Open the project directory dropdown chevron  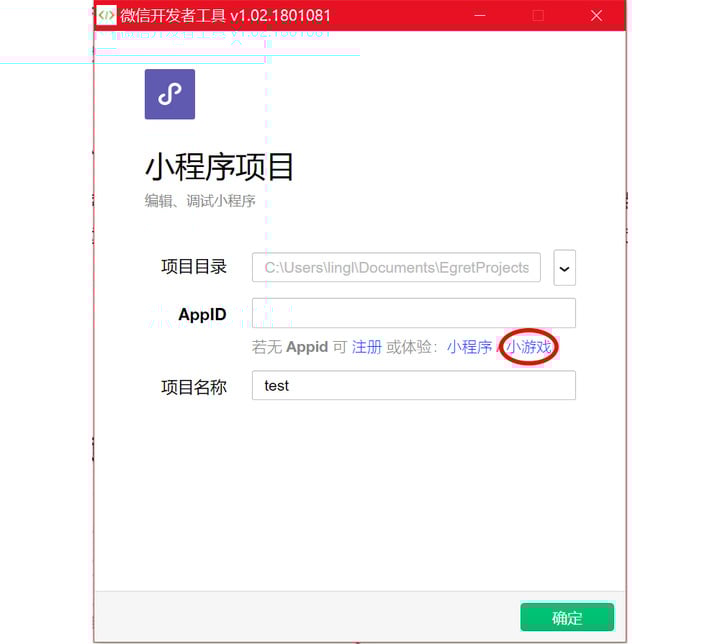[564, 268]
